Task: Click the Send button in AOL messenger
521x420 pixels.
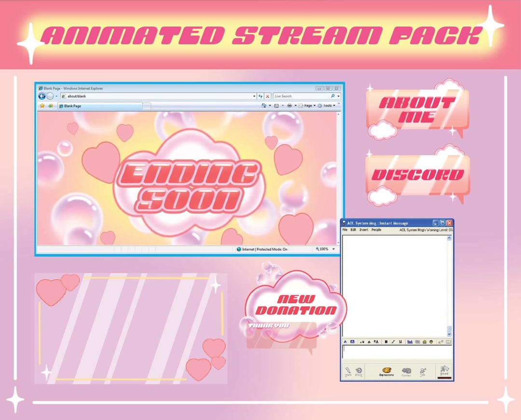Action: click(x=444, y=370)
